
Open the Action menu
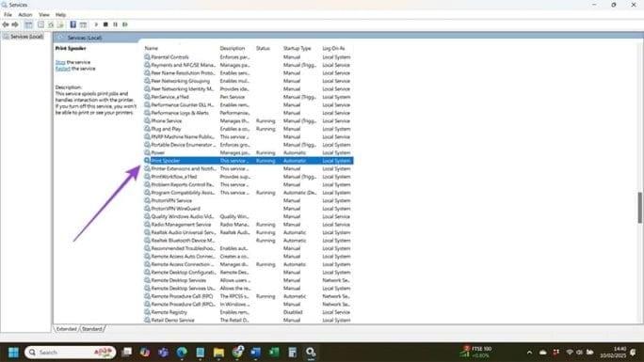[x=25, y=15]
